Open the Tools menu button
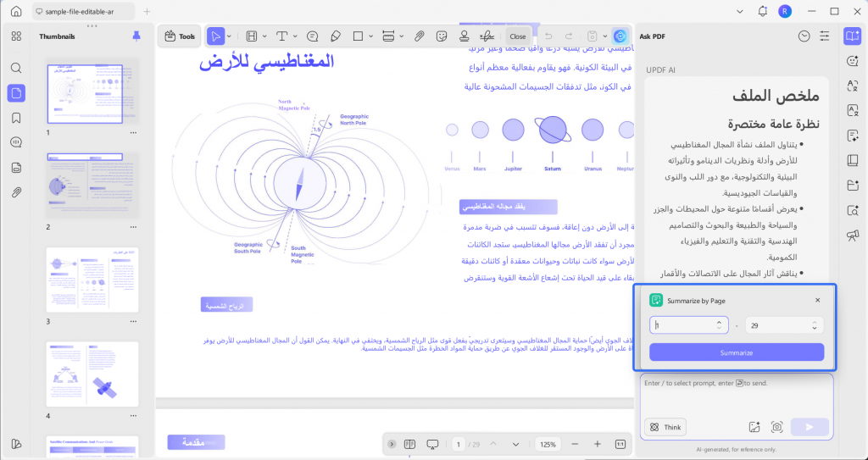The image size is (868, 460). tap(180, 36)
